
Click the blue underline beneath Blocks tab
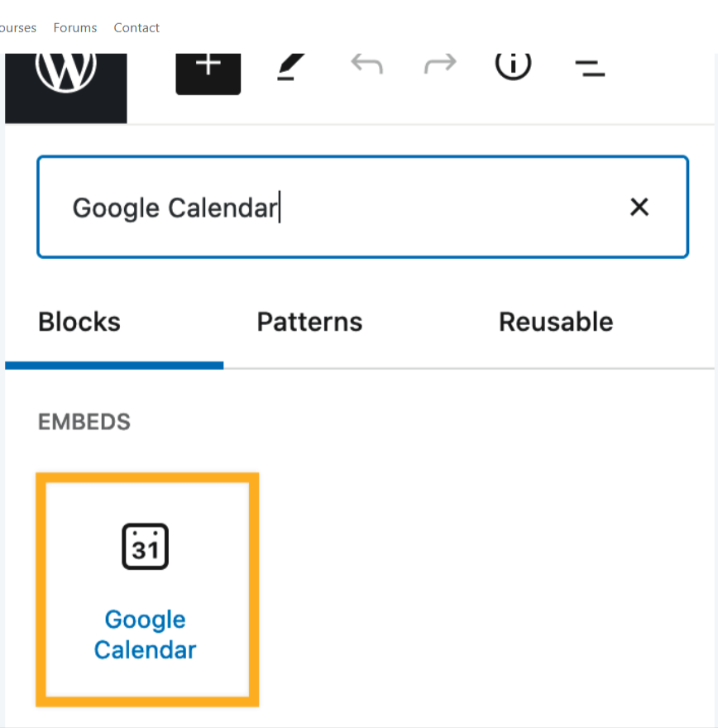(114, 364)
